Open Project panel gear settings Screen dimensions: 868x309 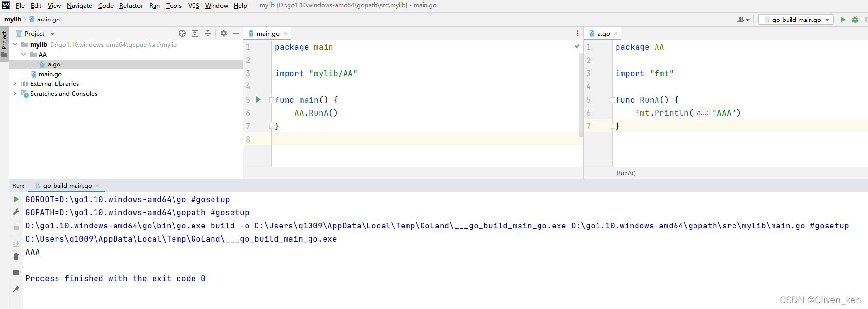coord(224,33)
